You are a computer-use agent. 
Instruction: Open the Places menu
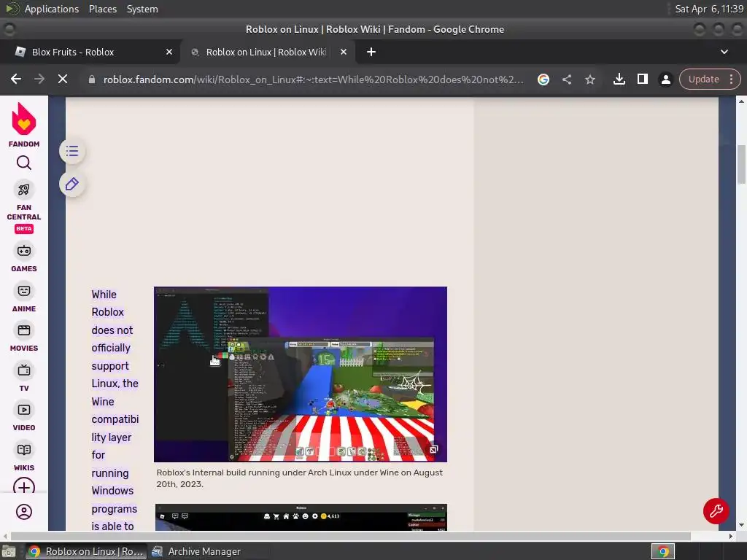(x=102, y=9)
